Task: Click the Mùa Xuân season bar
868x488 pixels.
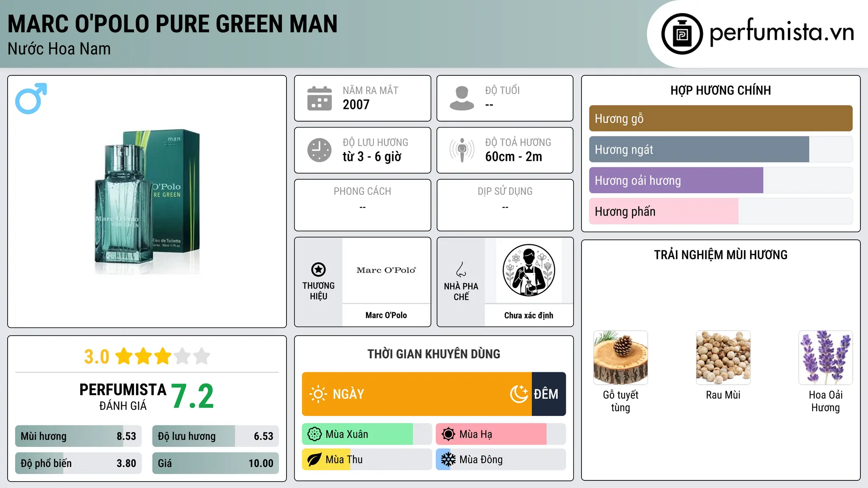Action: point(367,434)
